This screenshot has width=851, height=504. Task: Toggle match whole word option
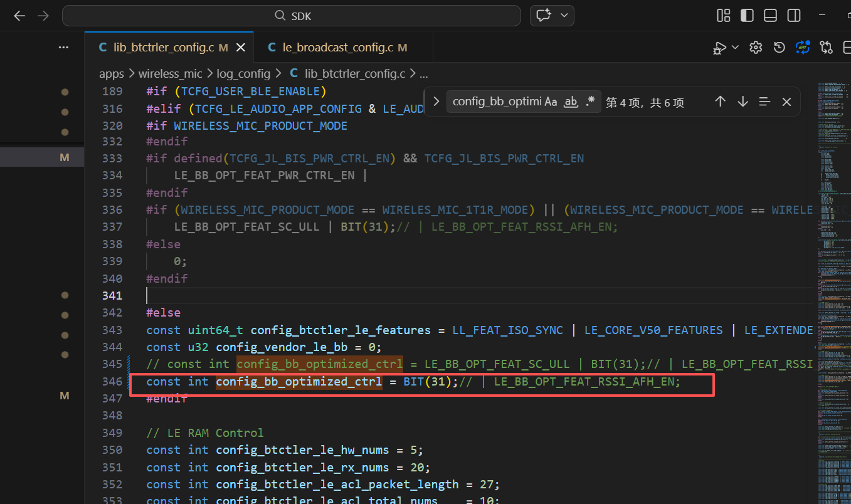pos(571,102)
